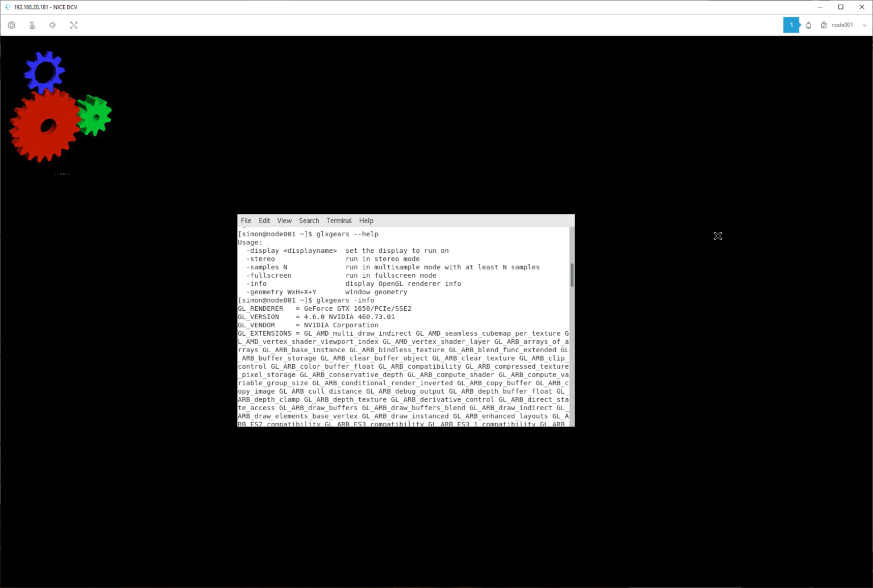Click the terminal vertical scrollbar thumb

click(572, 275)
